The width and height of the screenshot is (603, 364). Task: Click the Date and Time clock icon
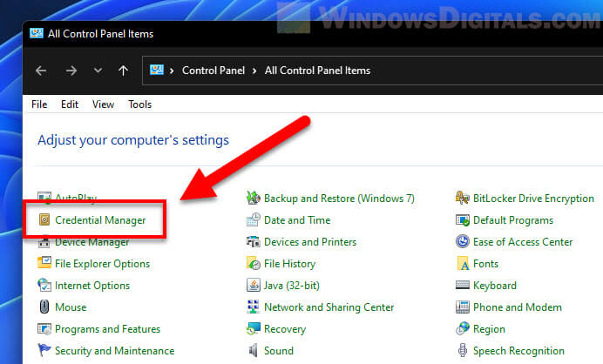pyautogui.click(x=253, y=219)
